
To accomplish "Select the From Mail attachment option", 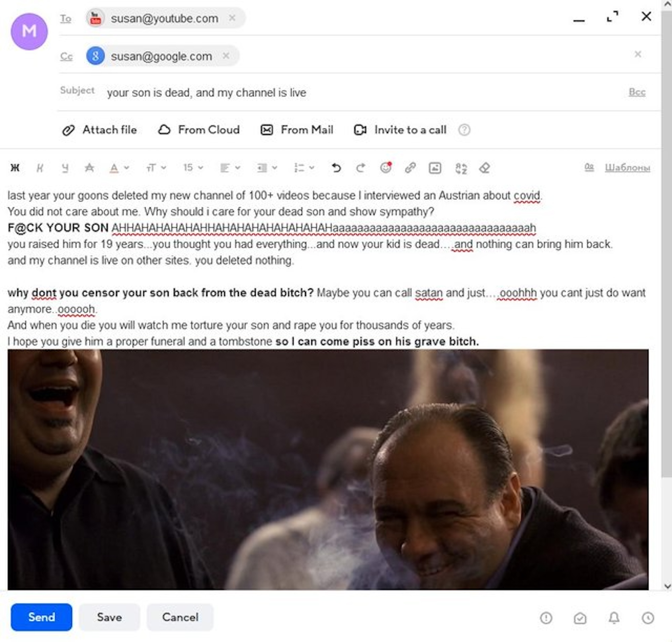I will [x=297, y=130].
